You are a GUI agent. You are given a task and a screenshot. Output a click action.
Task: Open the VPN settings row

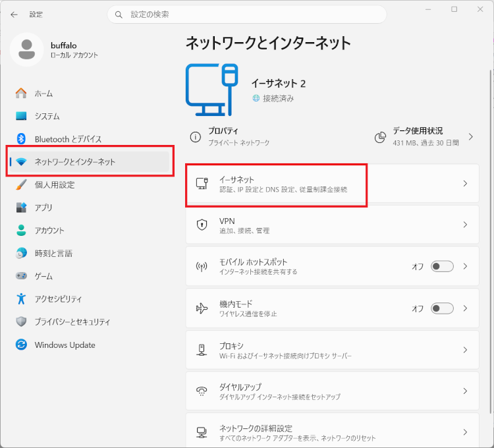tap(333, 225)
